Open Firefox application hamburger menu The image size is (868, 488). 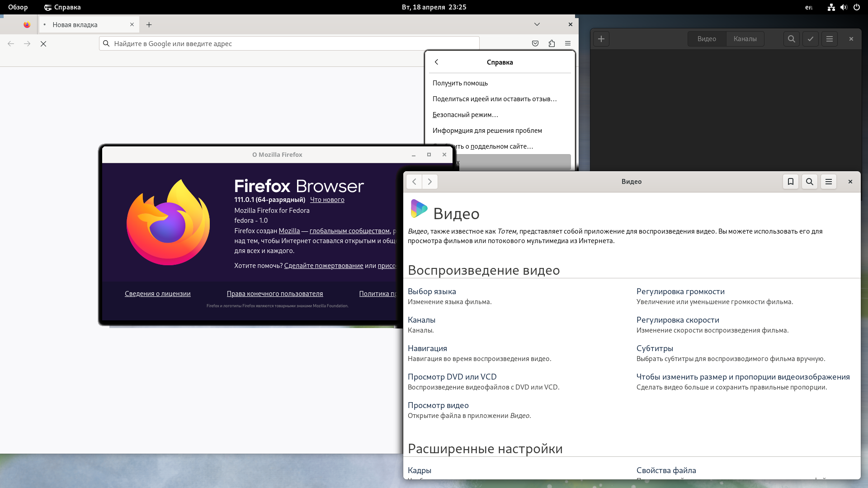568,43
